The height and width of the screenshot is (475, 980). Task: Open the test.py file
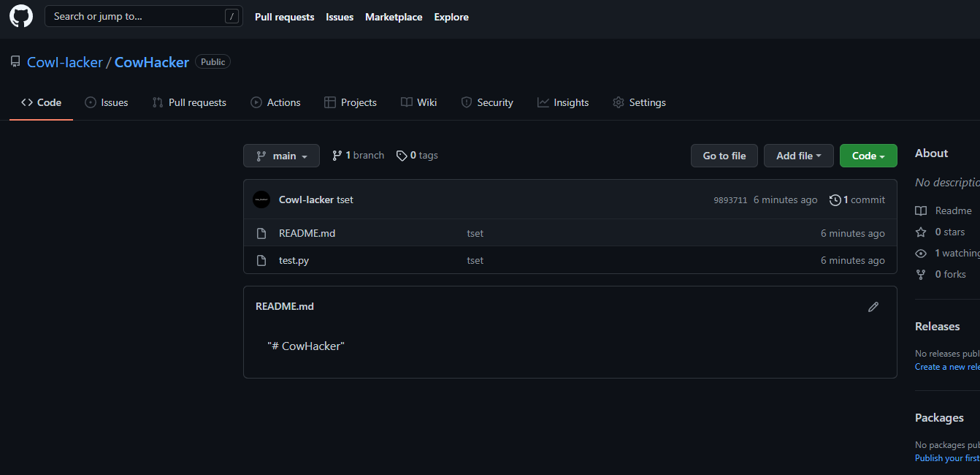(x=294, y=261)
